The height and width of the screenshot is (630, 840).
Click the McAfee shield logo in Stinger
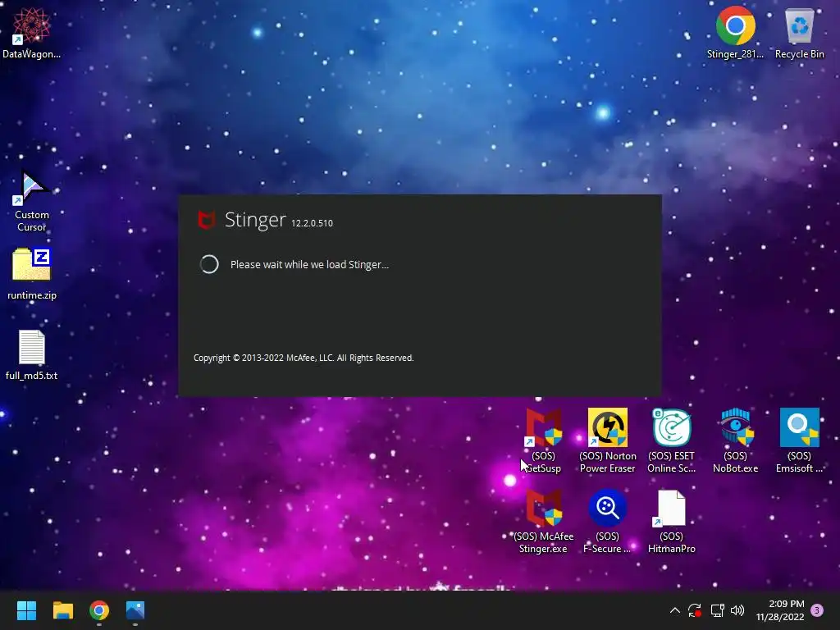tap(207, 220)
